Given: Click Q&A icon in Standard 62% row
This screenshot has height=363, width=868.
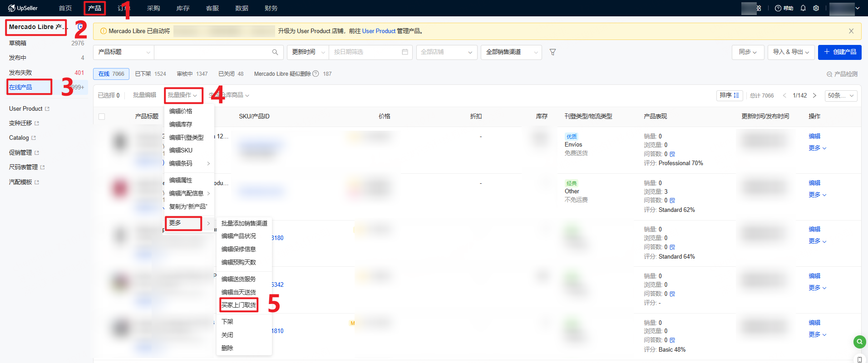Looking at the screenshot, I should (672, 201).
